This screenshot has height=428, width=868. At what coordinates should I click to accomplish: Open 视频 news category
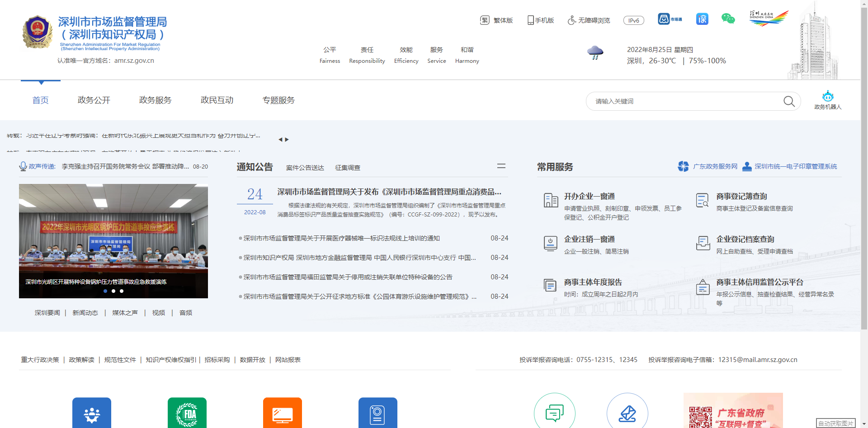tap(159, 313)
